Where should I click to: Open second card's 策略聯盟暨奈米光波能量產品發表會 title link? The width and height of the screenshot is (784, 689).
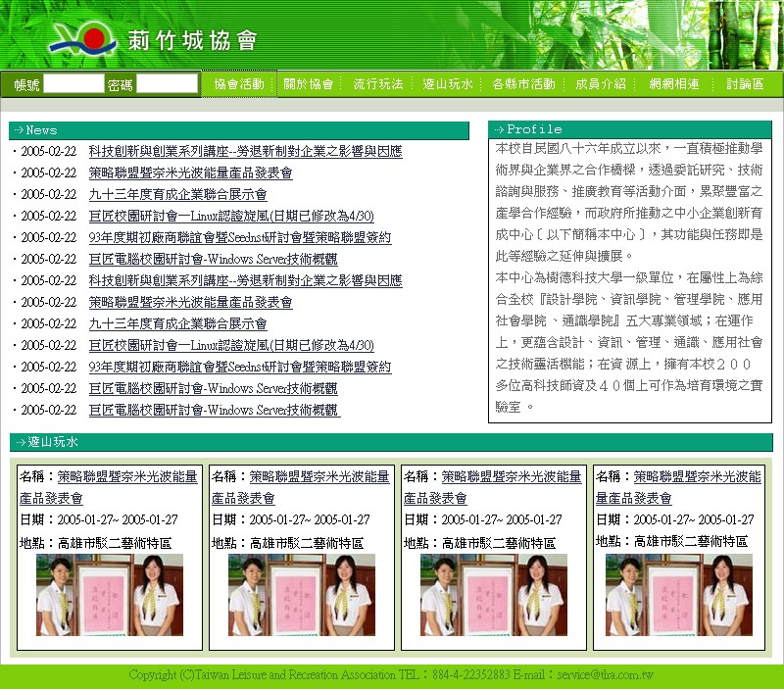pos(301,487)
